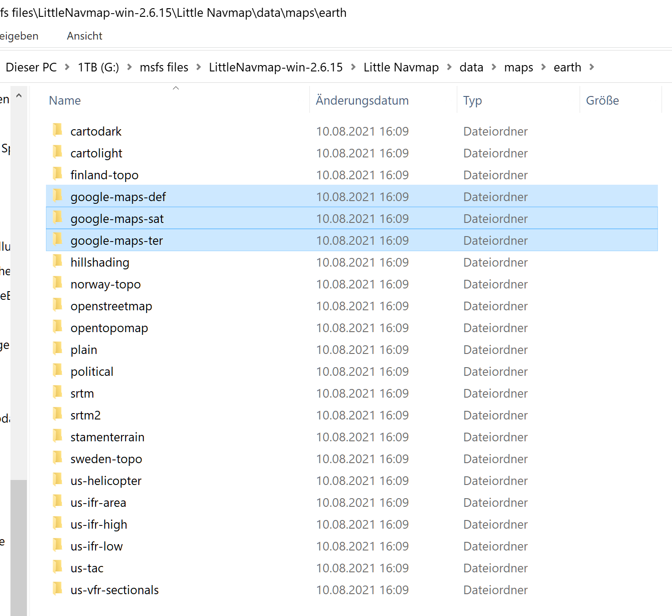Go to msfs files breadcrumb
Screen dimensions: 672x616
(x=164, y=67)
